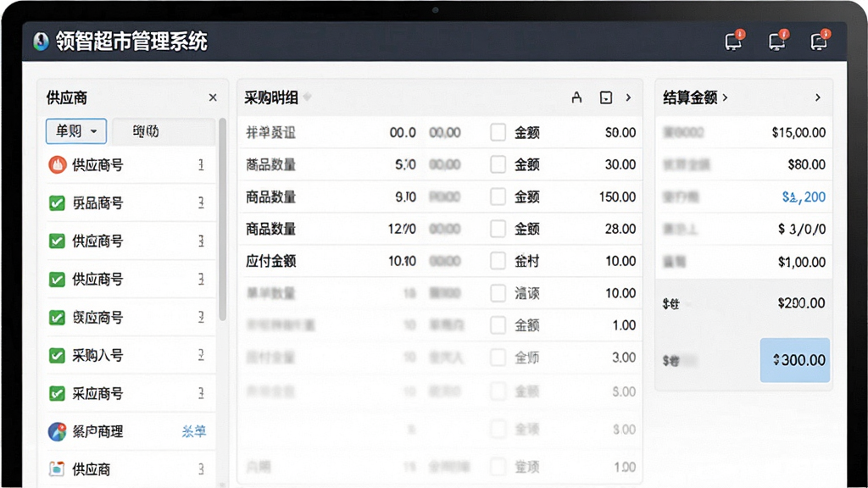Click the square icon in the purchase detail header

(x=606, y=97)
